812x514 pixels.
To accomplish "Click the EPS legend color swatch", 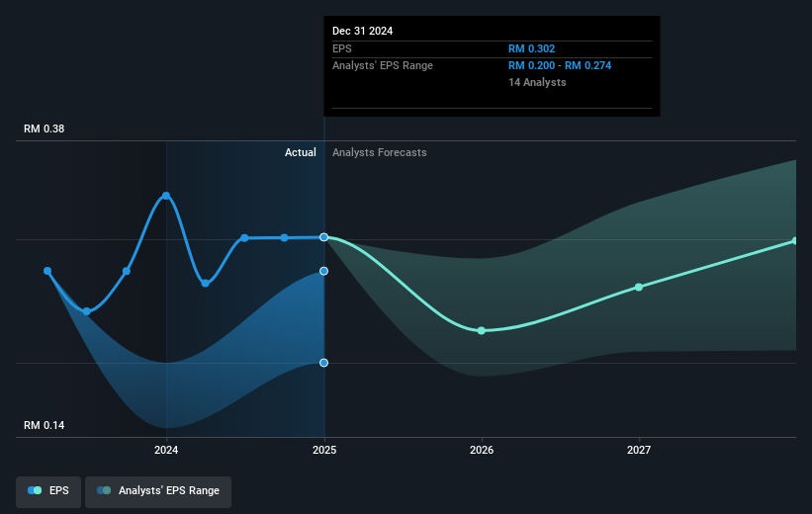I will click(x=35, y=490).
